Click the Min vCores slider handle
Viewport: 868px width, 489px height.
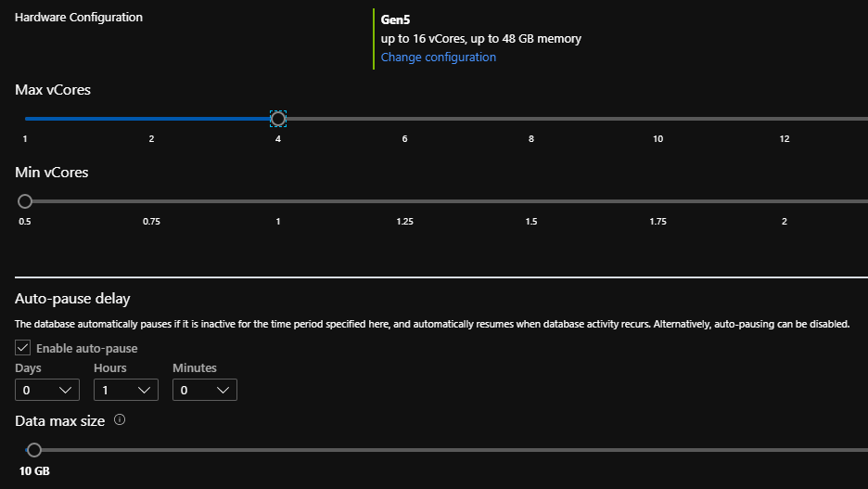click(x=25, y=201)
